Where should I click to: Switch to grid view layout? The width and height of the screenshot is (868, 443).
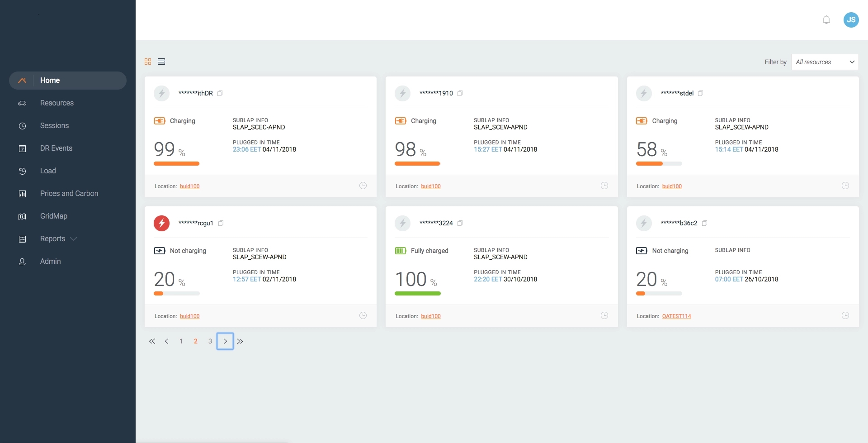[148, 62]
